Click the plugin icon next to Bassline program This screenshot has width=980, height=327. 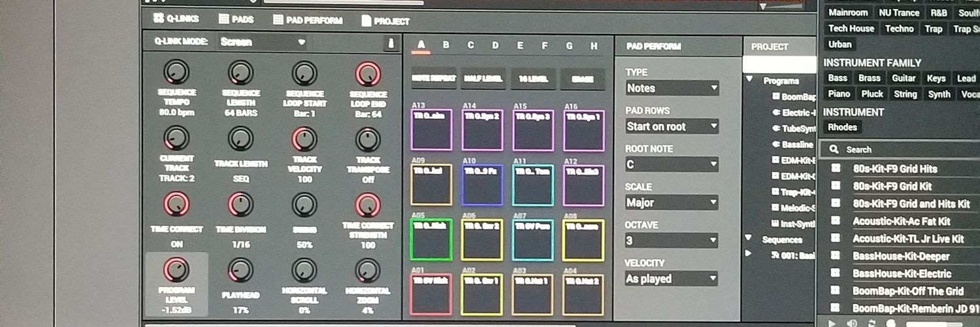[776, 145]
